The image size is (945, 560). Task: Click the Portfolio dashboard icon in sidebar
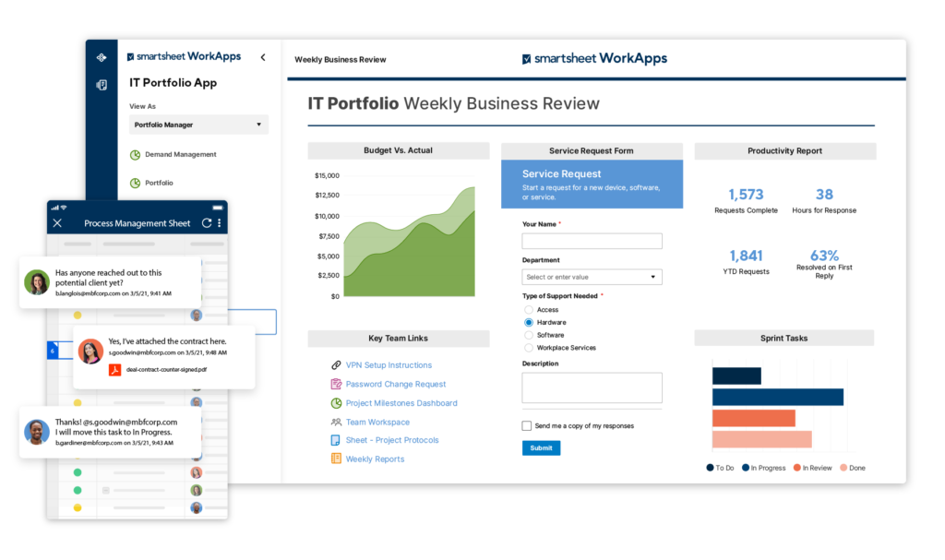(135, 183)
